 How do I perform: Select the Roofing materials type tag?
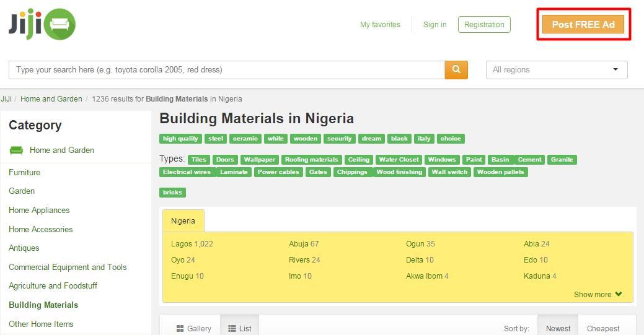point(311,160)
